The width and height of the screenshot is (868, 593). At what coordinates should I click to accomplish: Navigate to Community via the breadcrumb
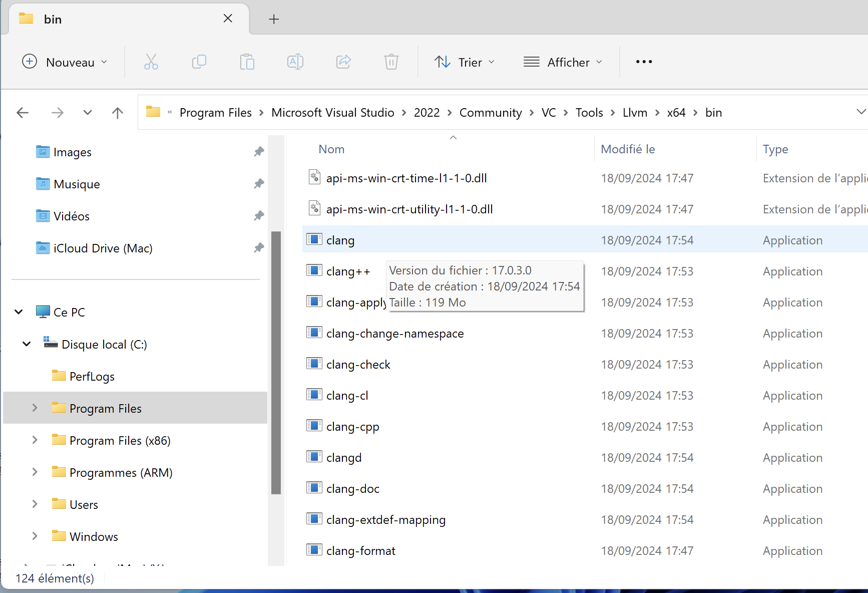coord(490,112)
